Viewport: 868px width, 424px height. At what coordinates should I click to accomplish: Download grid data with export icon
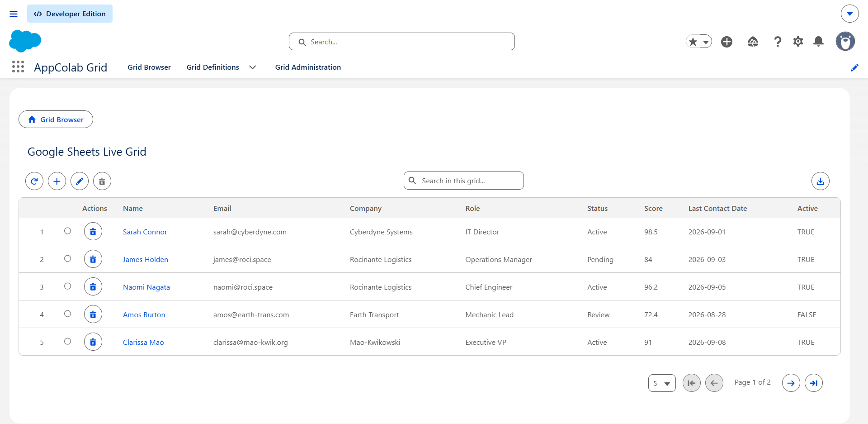click(x=820, y=181)
